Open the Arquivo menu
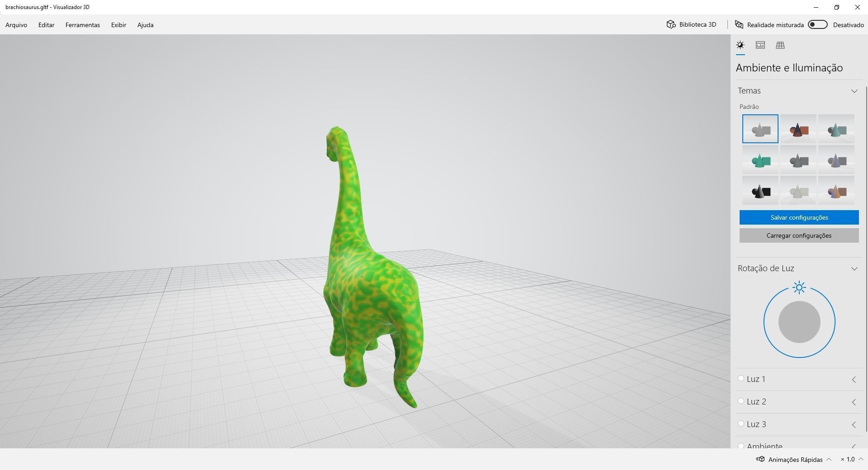This screenshot has height=470, width=868. click(x=16, y=25)
